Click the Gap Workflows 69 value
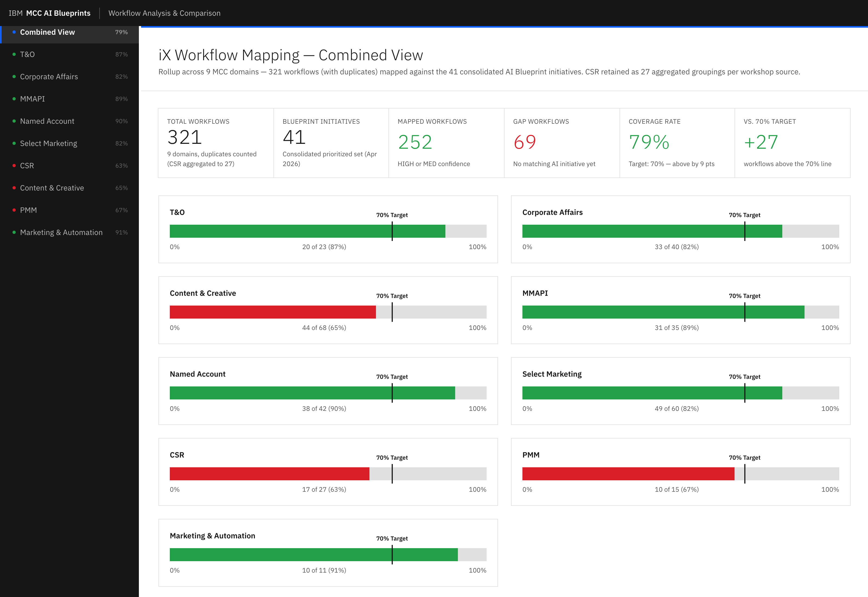Image resolution: width=868 pixels, height=597 pixels. pyautogui.click(x=525, y=142)
